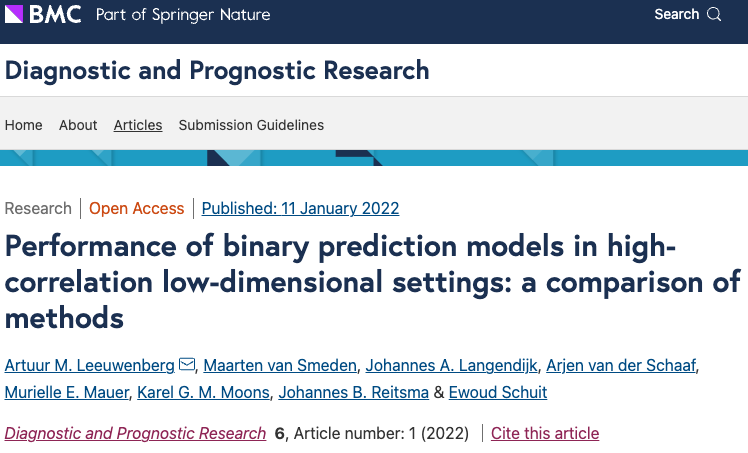Screen dimensions: 748x453
Task: Go to the Home menu item
Action: pyautogui.click(x=24, y=125)
